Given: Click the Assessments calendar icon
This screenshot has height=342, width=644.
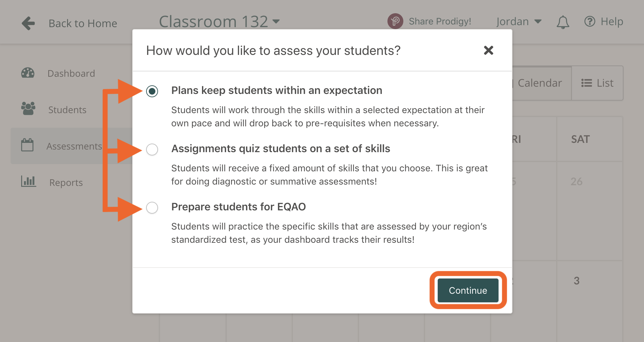Looking at the screenshot, I should [x=27, y=145].
